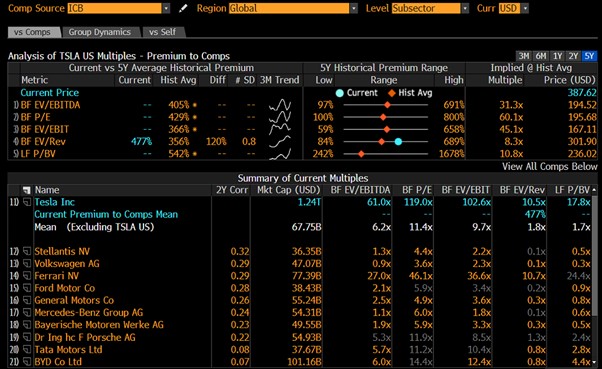This screenshot has width=602, height=369.
Task: Select the BF EV/EBIT metric row
Action: pyautogui.click(x=302, y=129)
